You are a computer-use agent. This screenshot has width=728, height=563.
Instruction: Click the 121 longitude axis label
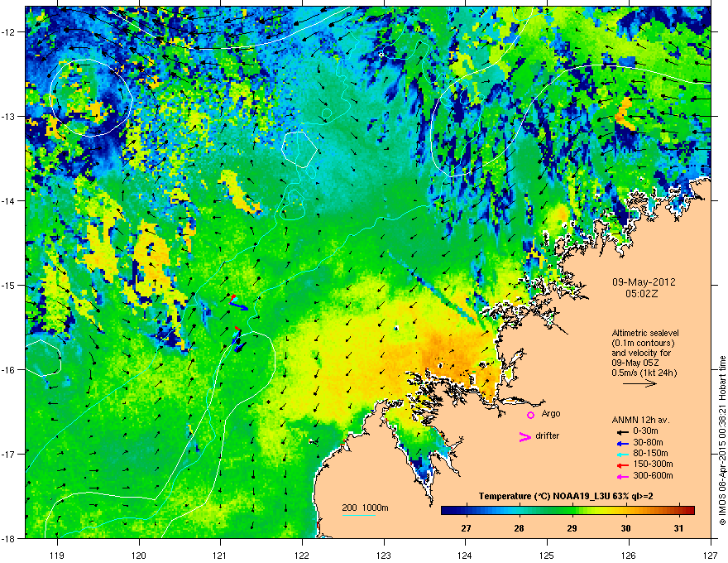pos(220,555)
